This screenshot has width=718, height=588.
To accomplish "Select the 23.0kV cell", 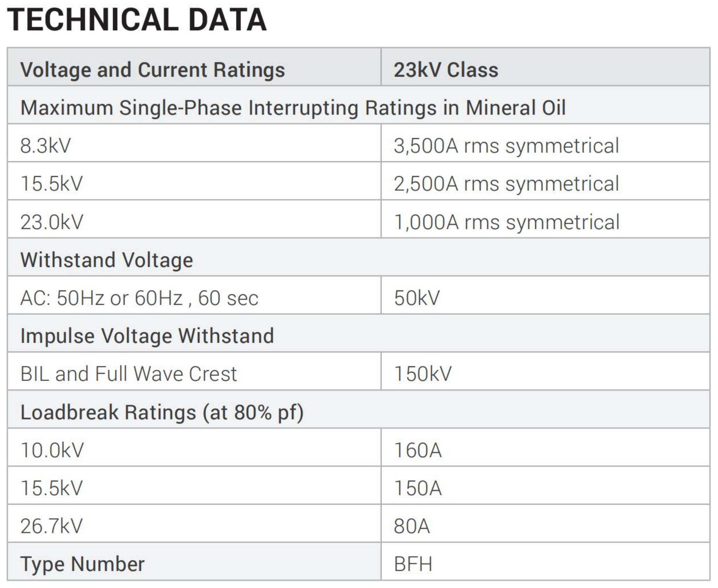I will click(52, 222).
